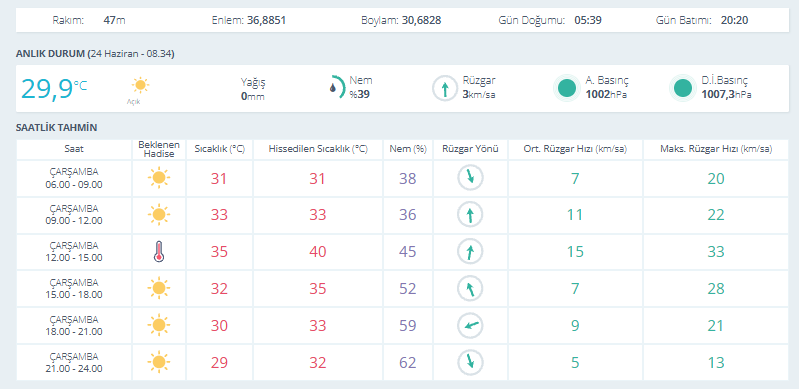Screen dimensions: 799x389
Task: Click sun icon for 15.00 - 18.00 forecast
Action: coord(159,289)
